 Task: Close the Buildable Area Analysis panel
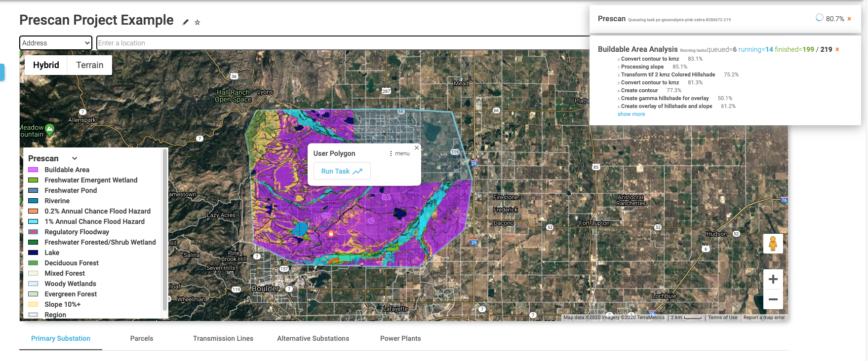pos(837,49)
